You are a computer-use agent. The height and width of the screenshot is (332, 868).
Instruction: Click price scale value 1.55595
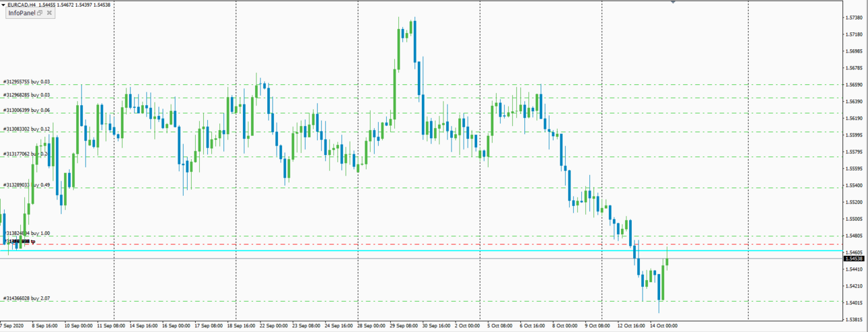pos(855,168)
